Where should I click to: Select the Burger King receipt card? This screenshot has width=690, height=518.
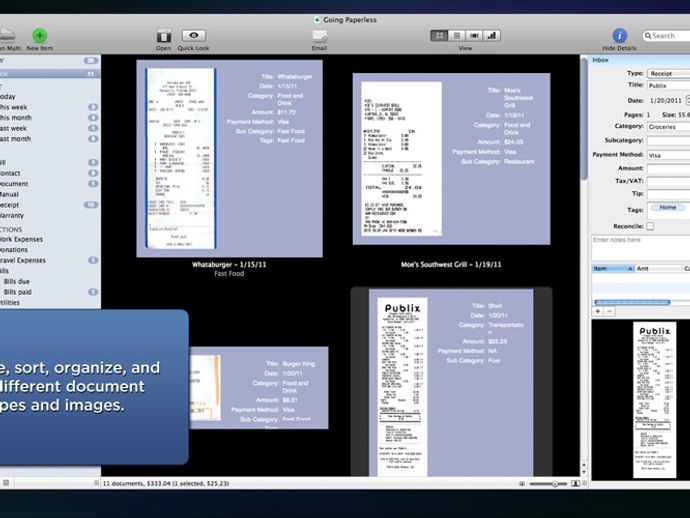(x=259, y=387)
